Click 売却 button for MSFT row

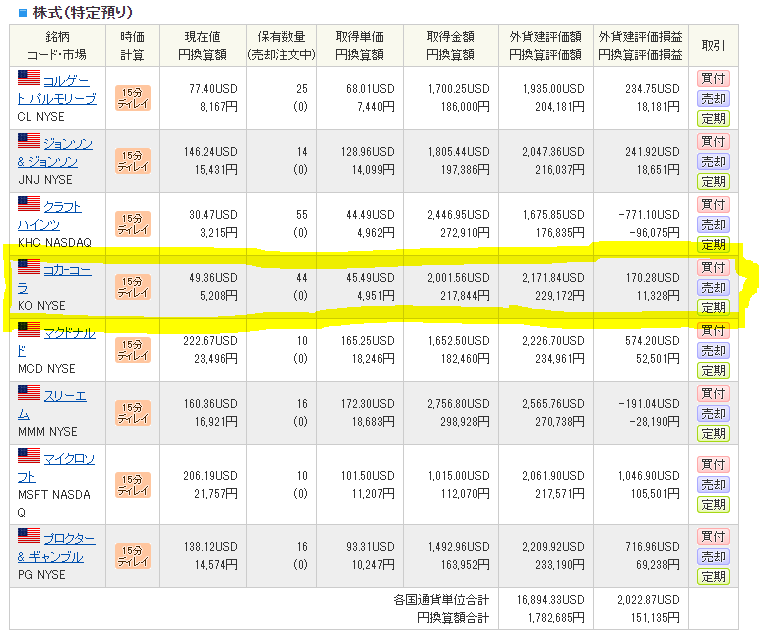[x=713, y=485]
